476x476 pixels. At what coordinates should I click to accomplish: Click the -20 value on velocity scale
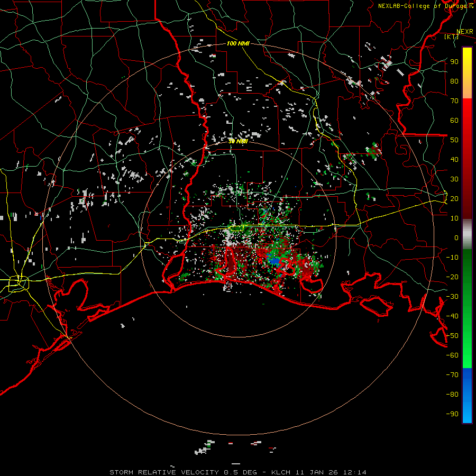452,277
